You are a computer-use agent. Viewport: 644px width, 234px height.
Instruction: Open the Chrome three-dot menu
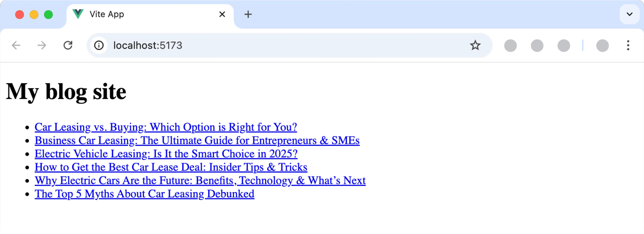tap(628, 45)
